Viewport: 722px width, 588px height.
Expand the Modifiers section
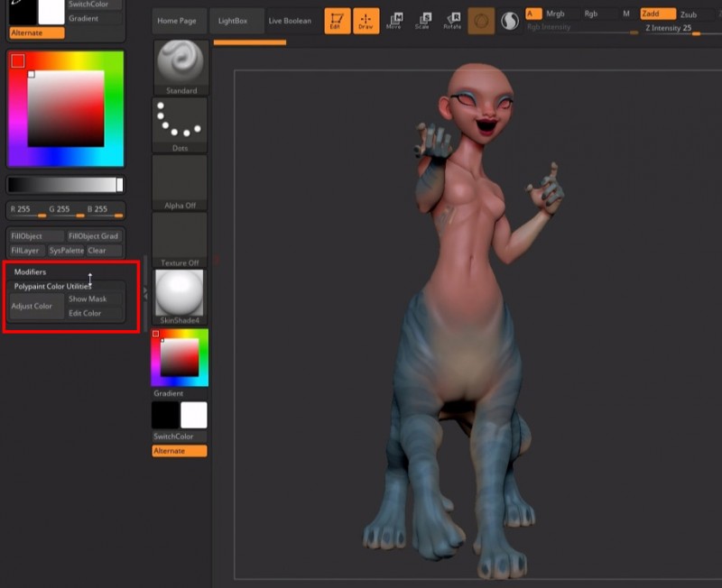pos(31,271)
